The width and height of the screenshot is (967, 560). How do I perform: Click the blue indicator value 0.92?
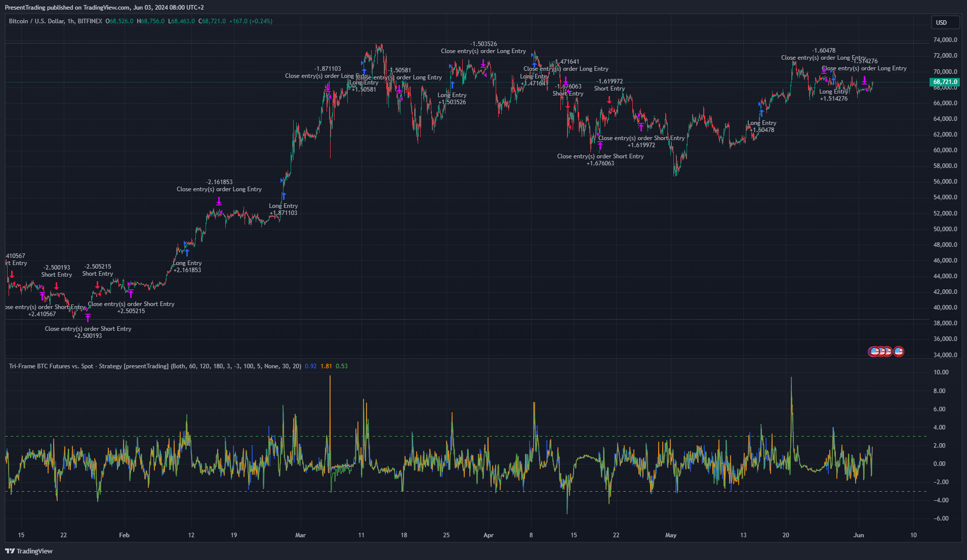(311, 366)
